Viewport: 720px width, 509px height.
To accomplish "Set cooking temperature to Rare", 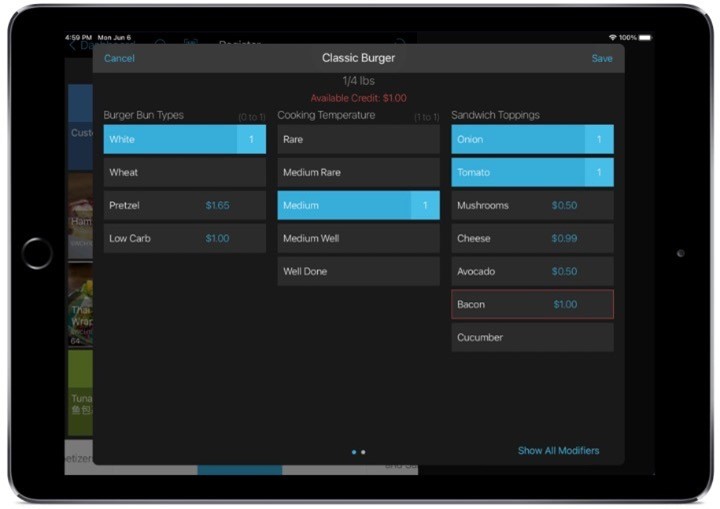I will pos(358,140).
